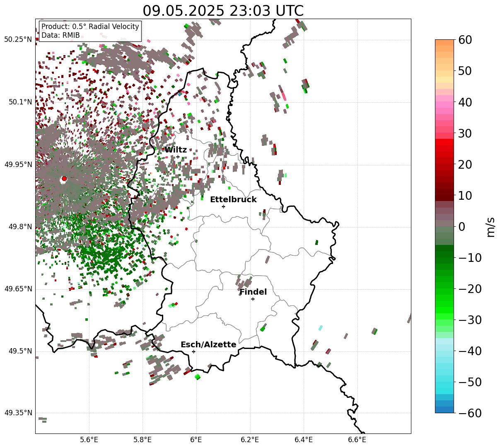The image size is (500, 448).
Task: Click the red radar site marker
Action: 64,179
